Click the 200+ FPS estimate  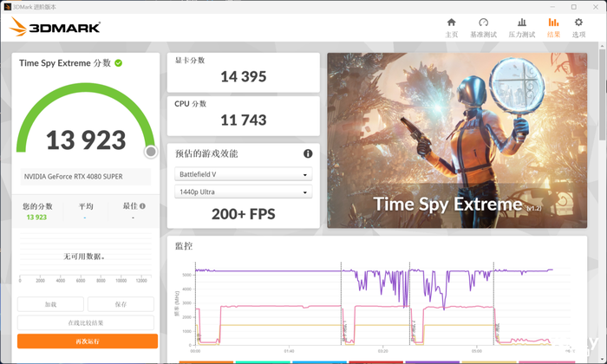pyautogui.click(x=244, y=214)
